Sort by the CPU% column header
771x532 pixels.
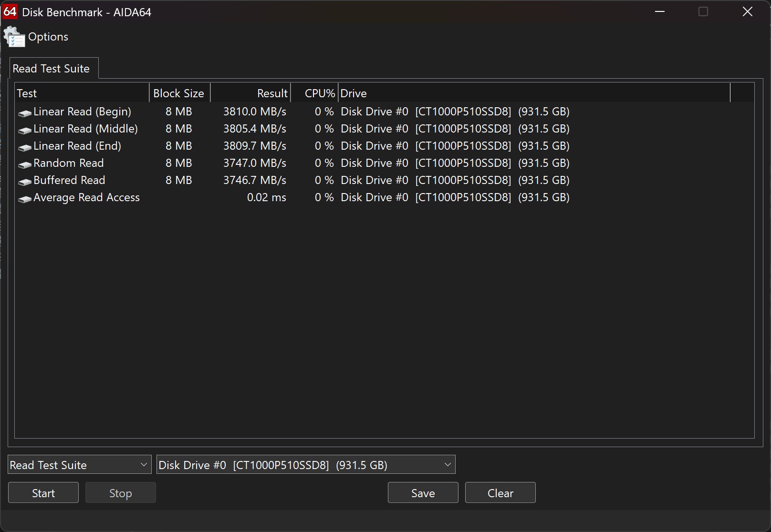(x=314, y=93)
